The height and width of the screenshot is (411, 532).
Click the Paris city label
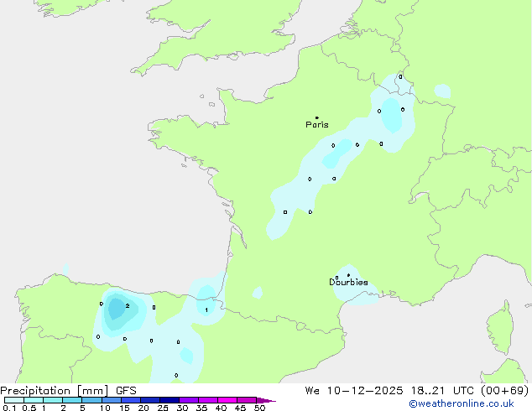317,125
